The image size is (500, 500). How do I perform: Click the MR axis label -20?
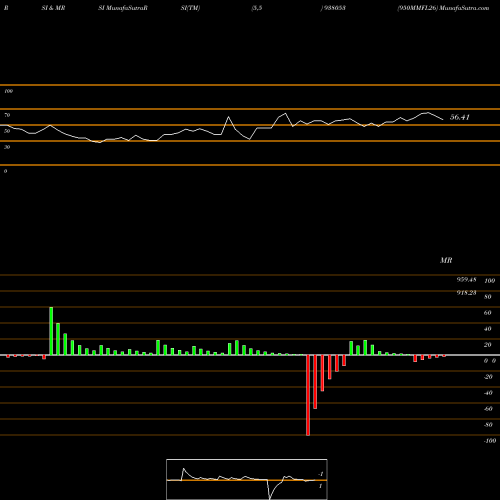[x=488, y=377]
